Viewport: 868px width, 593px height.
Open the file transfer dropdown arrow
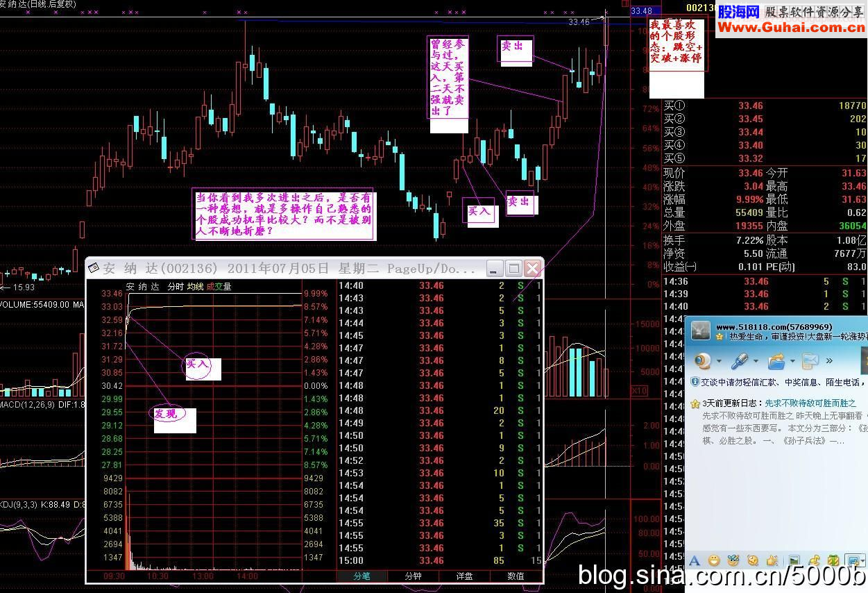coord(792,361)
